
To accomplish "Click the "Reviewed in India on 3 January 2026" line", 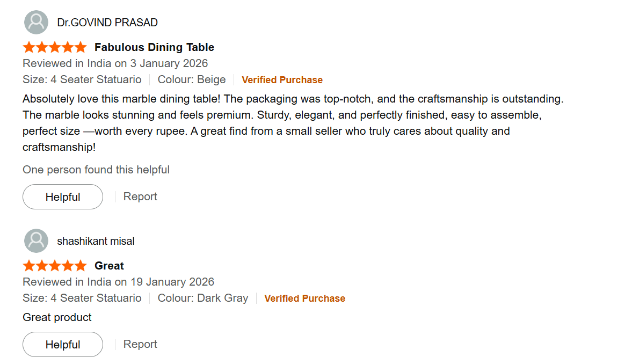I will tap(115, 63).
